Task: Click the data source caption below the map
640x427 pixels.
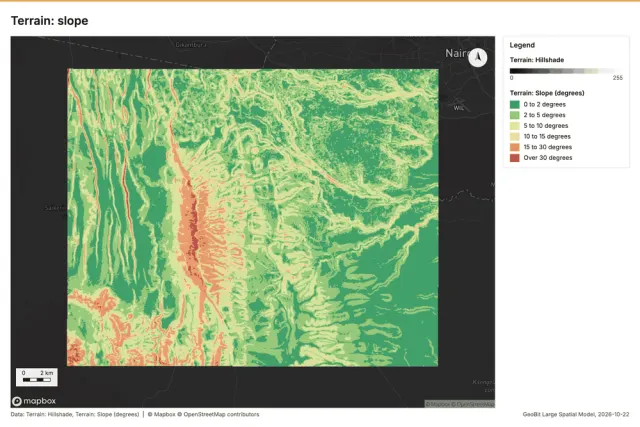Action: pyautogui.click(x=135, y=414)
